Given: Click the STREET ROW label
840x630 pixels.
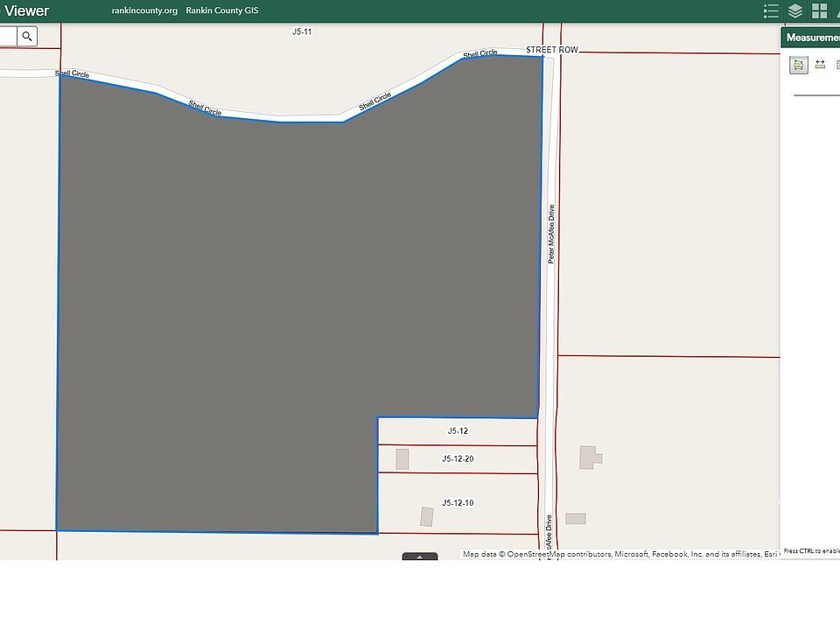Looking at the screenshot, I should pos(552,51).
